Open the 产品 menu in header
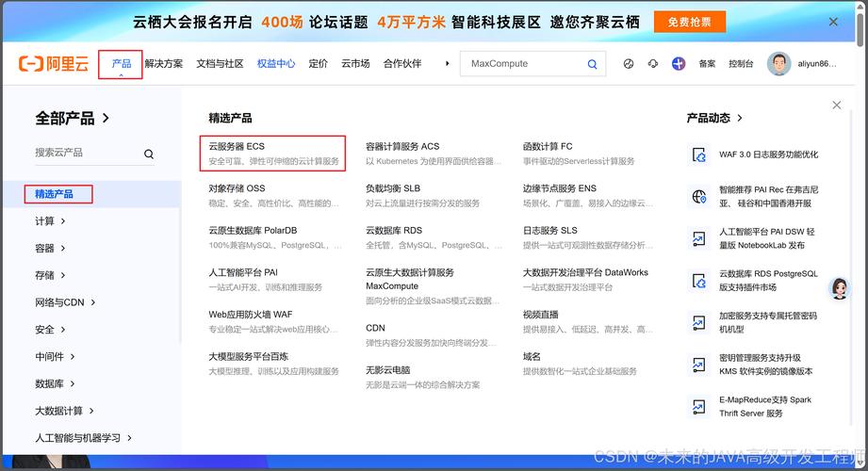The height and width of the screenshot is (471, 868). pos(122,64)
